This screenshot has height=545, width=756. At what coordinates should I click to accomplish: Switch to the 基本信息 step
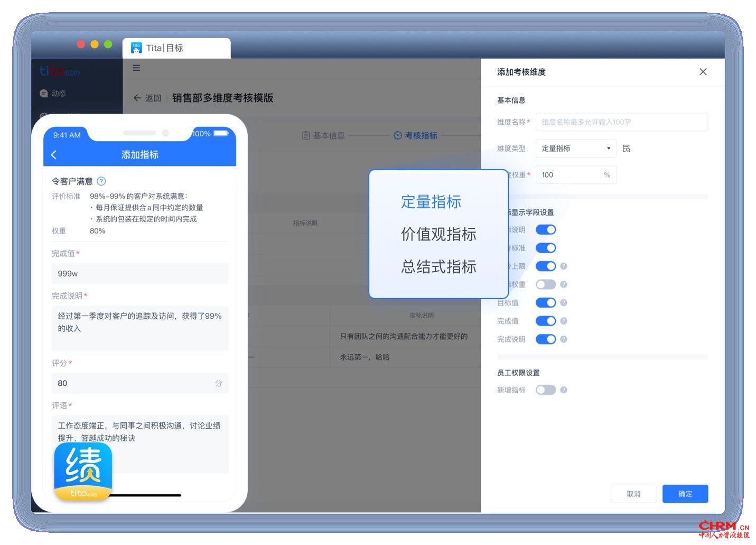[323, 136]
